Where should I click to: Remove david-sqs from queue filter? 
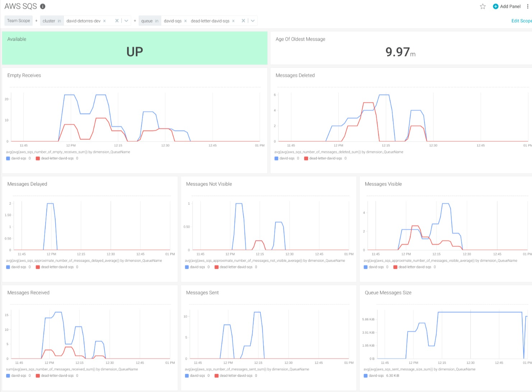click(185, 21)
